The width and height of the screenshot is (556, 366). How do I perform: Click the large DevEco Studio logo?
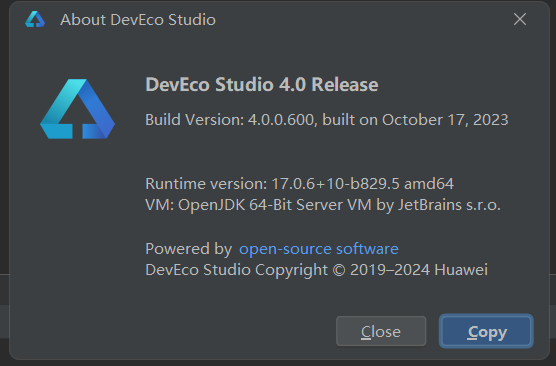coord(77,109)
